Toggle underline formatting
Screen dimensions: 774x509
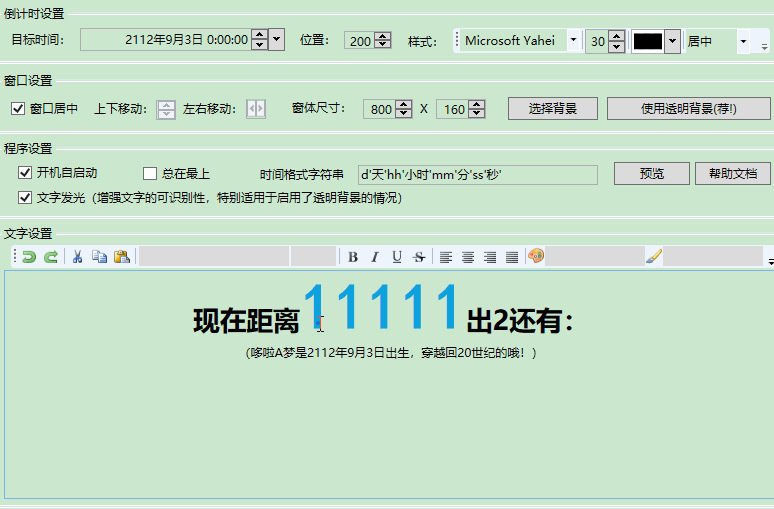pyautogui.click(x=396, y=257)
